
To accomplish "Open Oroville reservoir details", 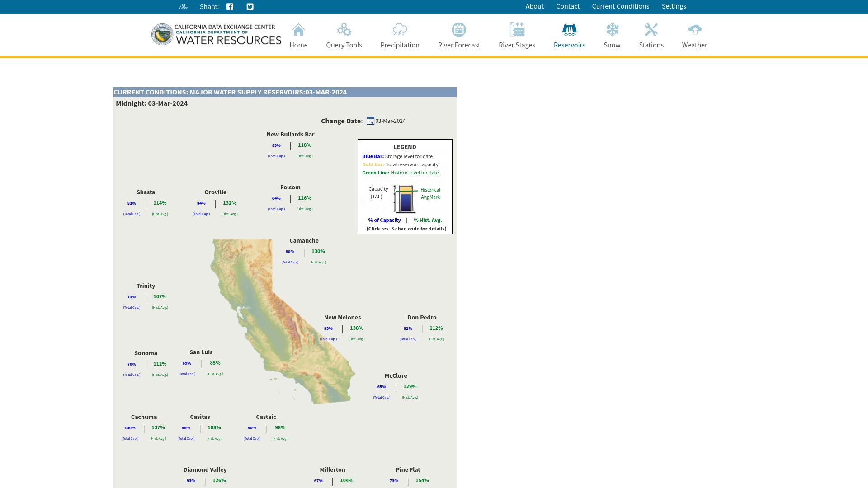I will coord(215,192).
